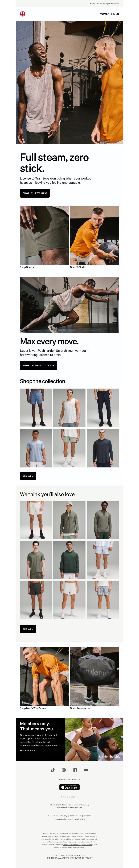Open the dark green hoodie product thumbnail
This screenshot has width=139, height=868.
pyautogui.click(x=69, y=560)
